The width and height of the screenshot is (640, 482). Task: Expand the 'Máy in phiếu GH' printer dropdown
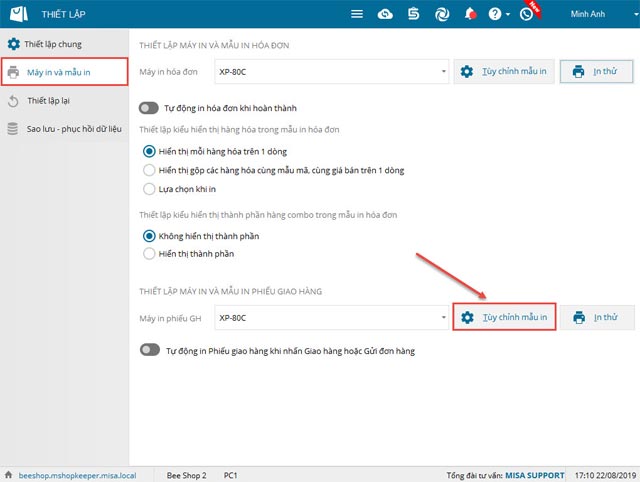[444, 318]
